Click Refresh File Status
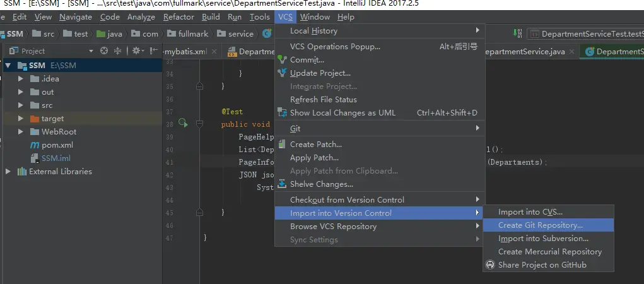Viewport: 644px width, 284px height. pos(380,100)
